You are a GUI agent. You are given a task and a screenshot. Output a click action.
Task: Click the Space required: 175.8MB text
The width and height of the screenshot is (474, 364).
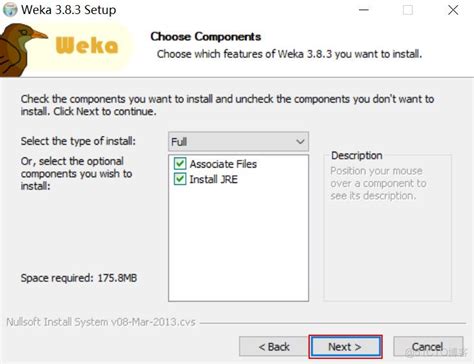79,278
